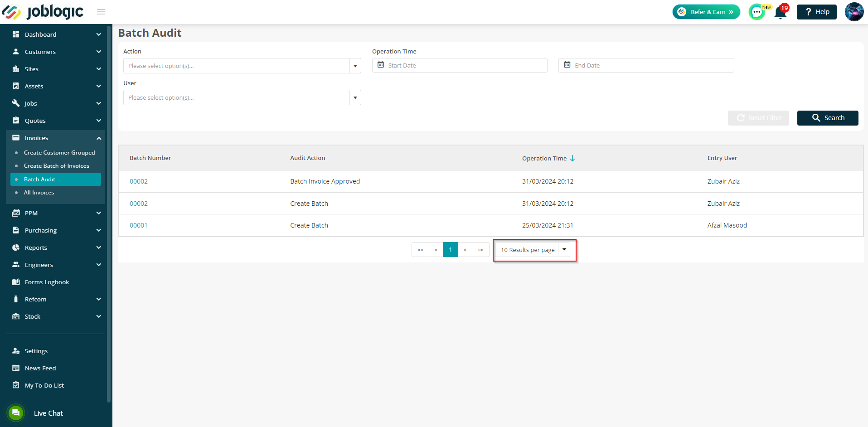
Task: Expand the Customers menu chevron
Action: click(x=99, y=52)
